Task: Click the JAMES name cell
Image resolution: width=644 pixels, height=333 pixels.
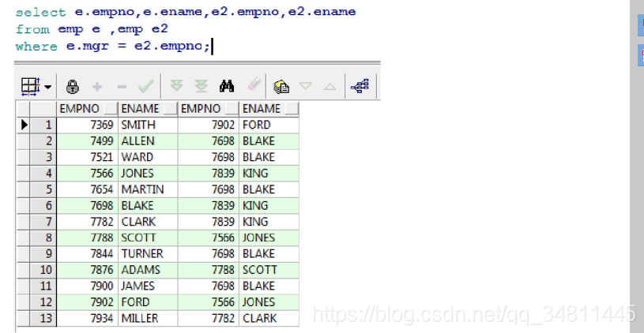Action: click(x=148, y=286)
